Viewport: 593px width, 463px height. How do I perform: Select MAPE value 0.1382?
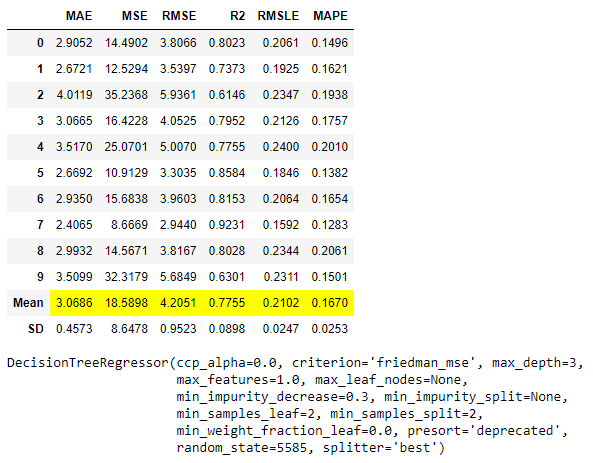(x=329, y=173)
